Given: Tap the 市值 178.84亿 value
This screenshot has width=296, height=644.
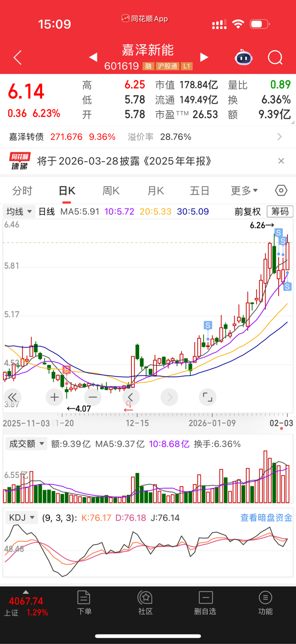Looking at the screenshot, I should point(199,85).
